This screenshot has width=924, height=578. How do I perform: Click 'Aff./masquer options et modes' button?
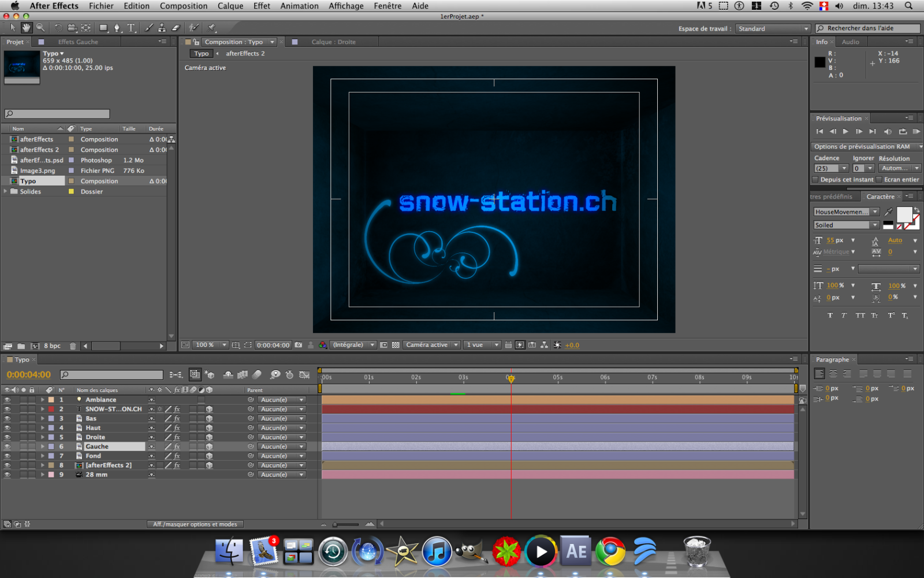pyautogui.click(x=195, y=524)
